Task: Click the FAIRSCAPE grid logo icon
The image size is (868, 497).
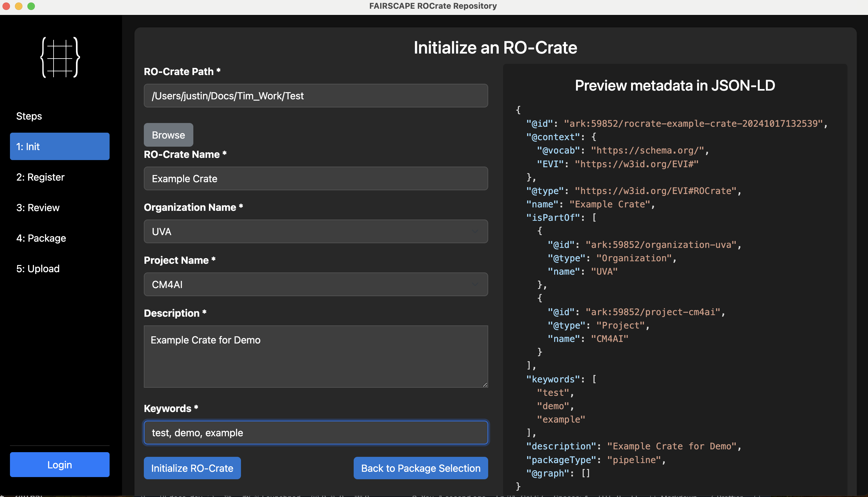Action: pos(60,57)
